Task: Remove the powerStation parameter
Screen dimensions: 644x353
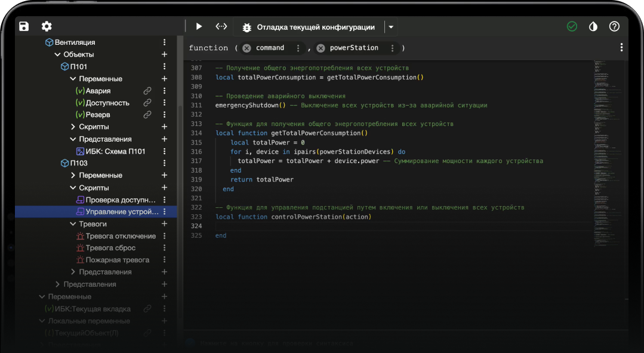Action: [321, 48]
